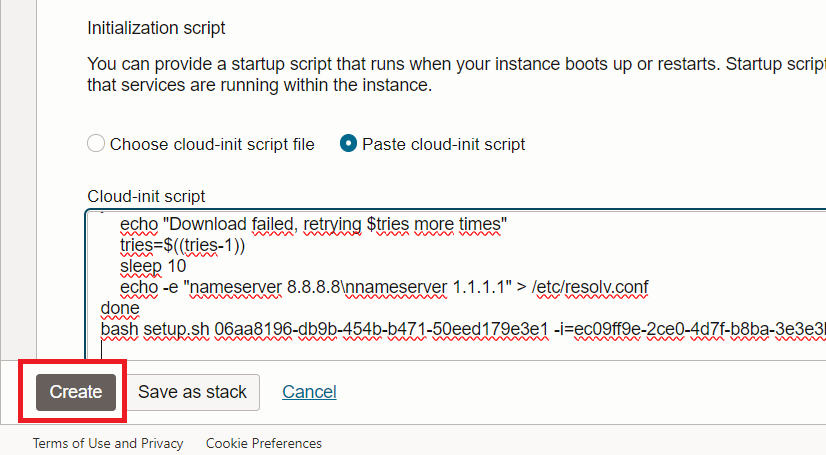Place cursor on the 'sleep 10' line
Image resolution: width=826 pixels, height=455 pixels.
pyautogui.click(x=153, y=267)
